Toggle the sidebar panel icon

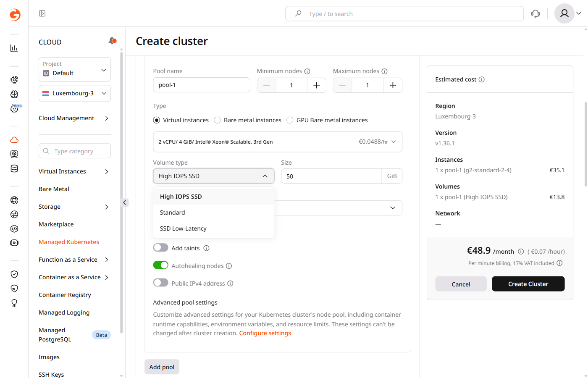[42, 13]
